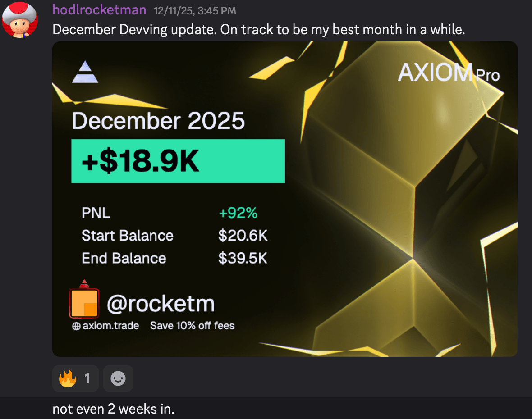This screenshot has height=419, width=532.
Task: Click the orange square profile icon beside @rocketm
Action: 84,303
